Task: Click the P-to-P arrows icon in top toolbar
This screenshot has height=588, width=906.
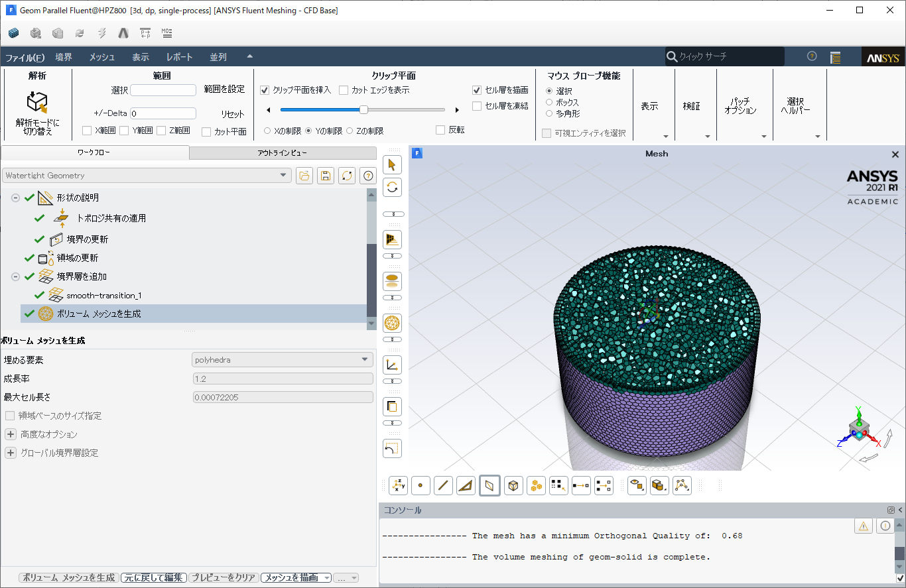Action: pyautogui.click(x=145, y=32)
